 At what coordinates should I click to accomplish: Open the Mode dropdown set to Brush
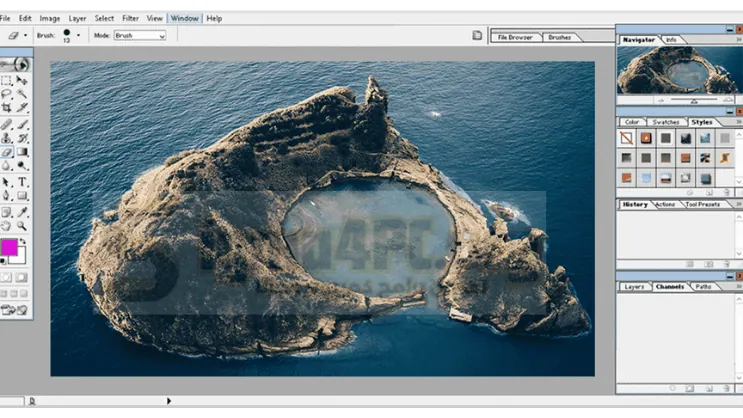pyautogui.click(x=140, y=36)
